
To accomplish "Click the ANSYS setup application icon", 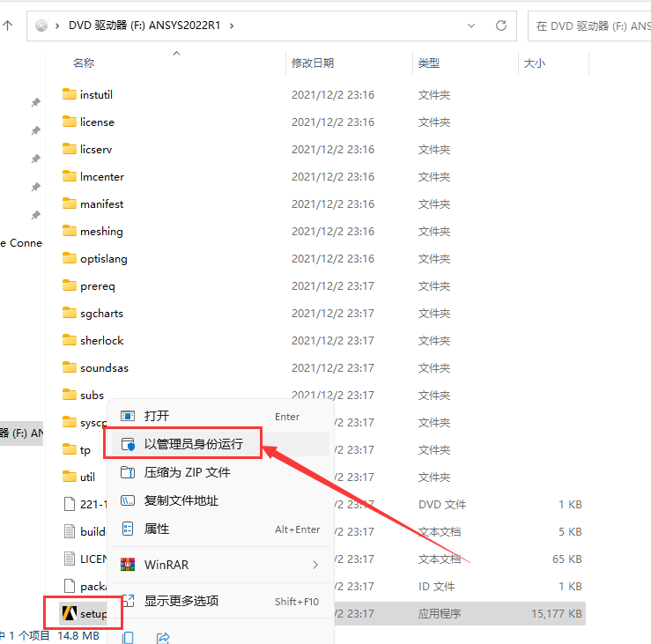I will tap(70, 613).
